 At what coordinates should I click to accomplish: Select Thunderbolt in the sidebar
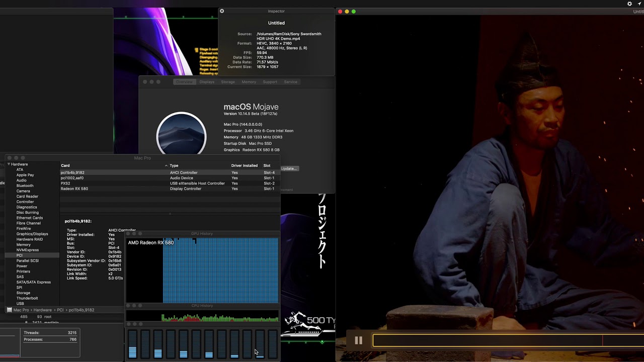(x=27, y=299)
